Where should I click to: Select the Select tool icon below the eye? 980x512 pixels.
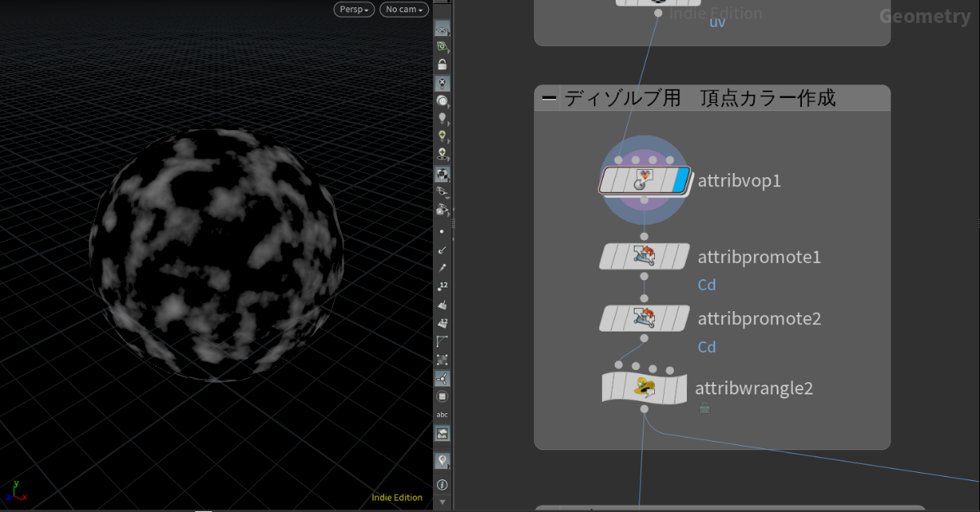443,46
